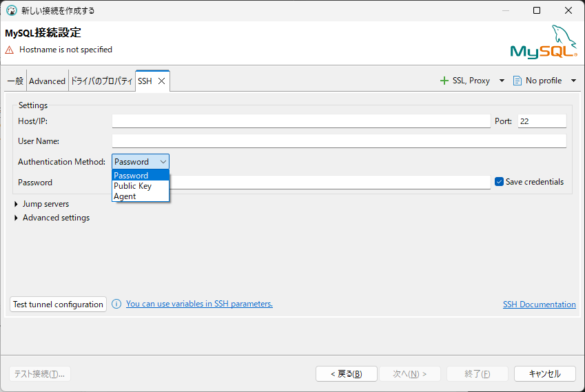Switch to the ドライバのプロパティ tab
The height and width of the screenshot is (392, 585).
click(101, 81)
